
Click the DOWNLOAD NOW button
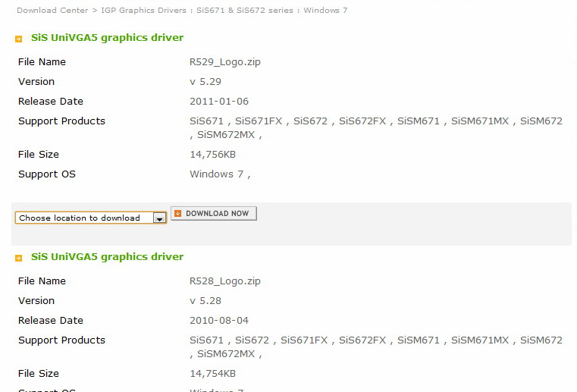(213, 214)
